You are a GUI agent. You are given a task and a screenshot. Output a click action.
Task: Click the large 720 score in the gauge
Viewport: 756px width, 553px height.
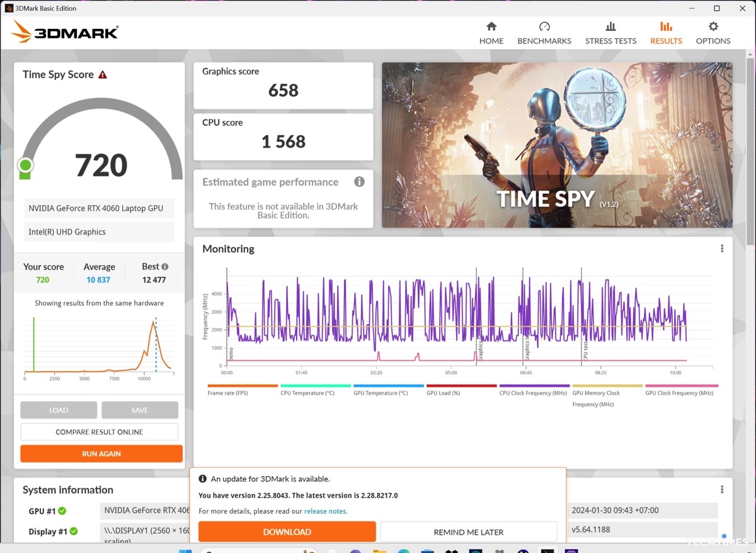pos(101,165)
